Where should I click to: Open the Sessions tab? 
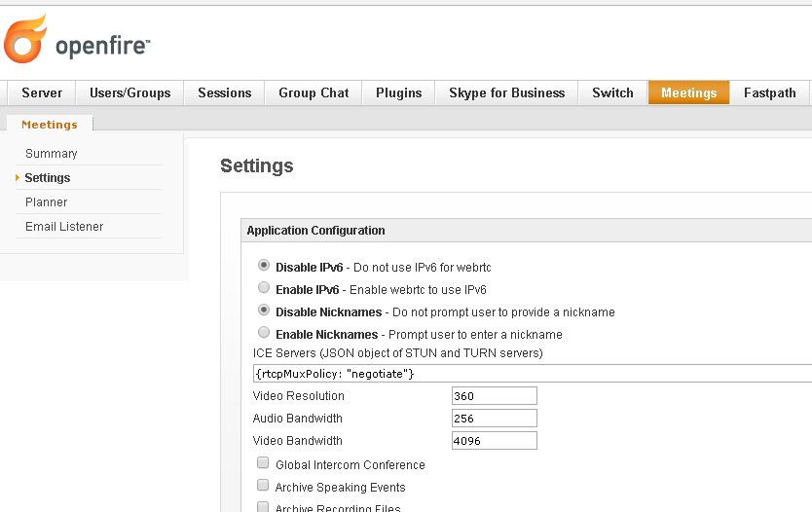[224, 93]
